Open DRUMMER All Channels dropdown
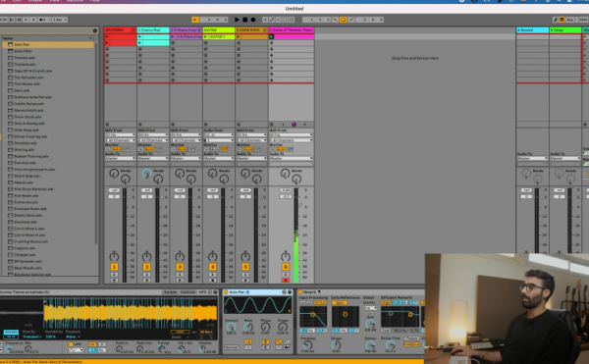The height and width of the screenshot is (364, 589). point(120,140)
